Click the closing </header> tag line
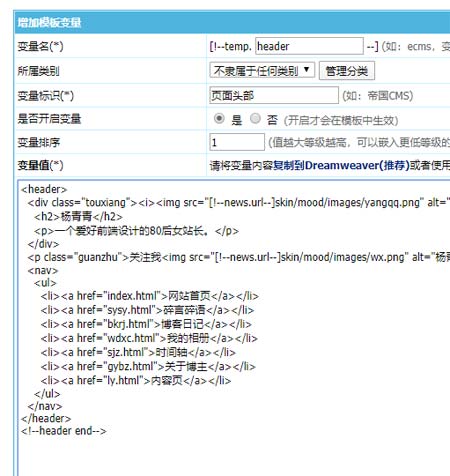This screenshot has height=476, width=450. click(46, 419)
